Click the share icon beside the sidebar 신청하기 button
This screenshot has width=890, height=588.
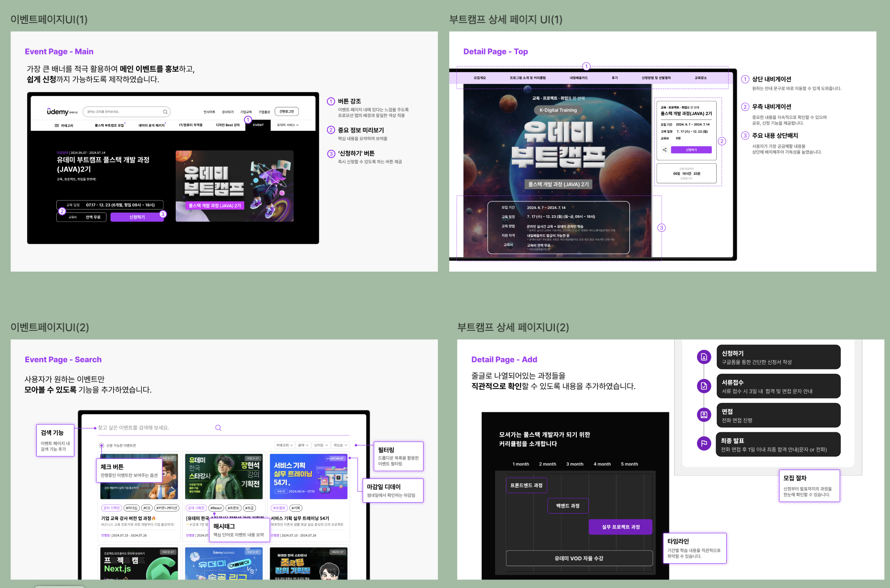(x=664, y=150)
